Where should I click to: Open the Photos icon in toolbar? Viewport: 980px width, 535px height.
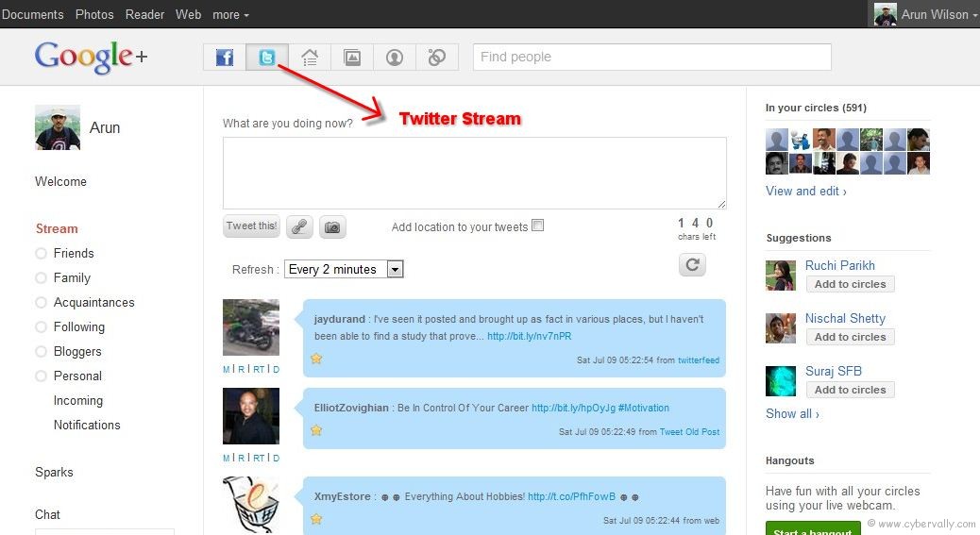(x=352, y=58)
